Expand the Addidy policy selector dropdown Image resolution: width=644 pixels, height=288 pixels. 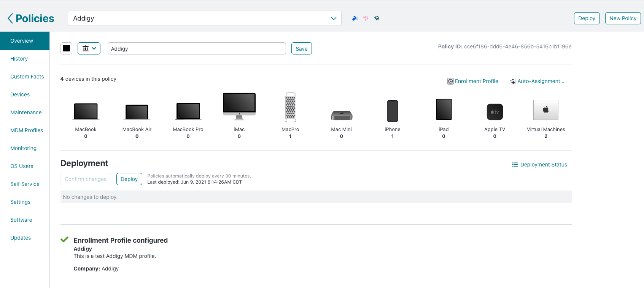334,18
